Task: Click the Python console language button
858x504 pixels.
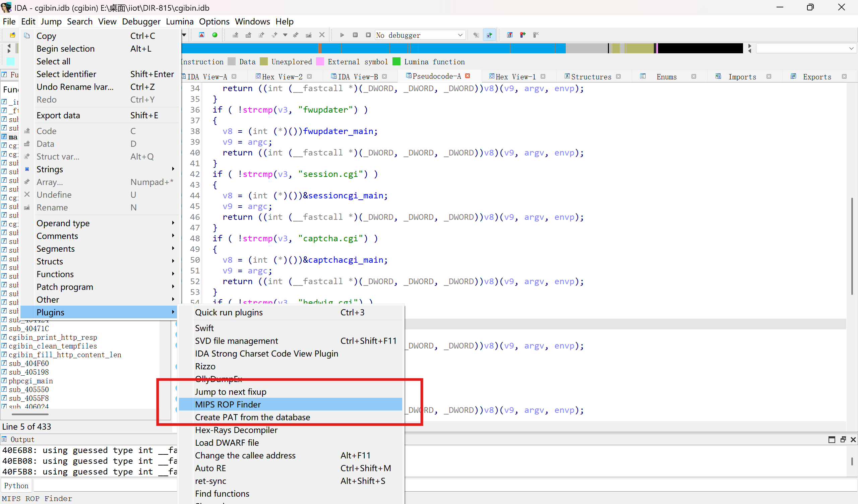Action: pos(16,486)
